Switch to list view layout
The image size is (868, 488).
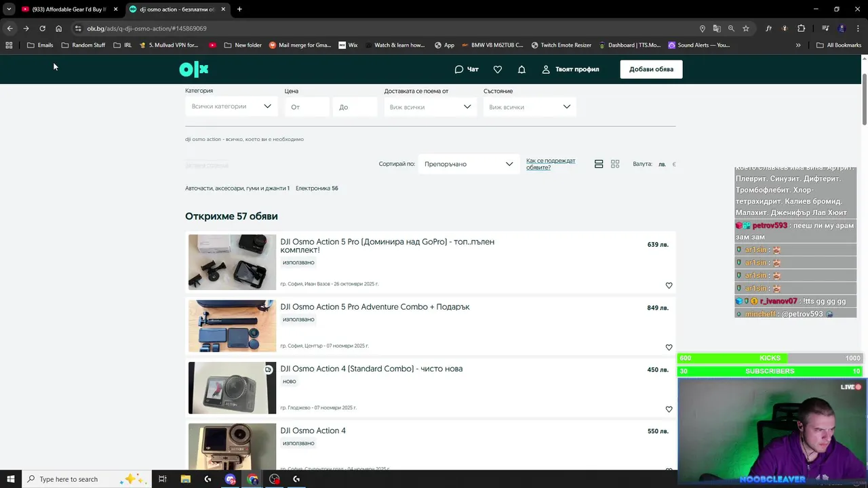599,164
